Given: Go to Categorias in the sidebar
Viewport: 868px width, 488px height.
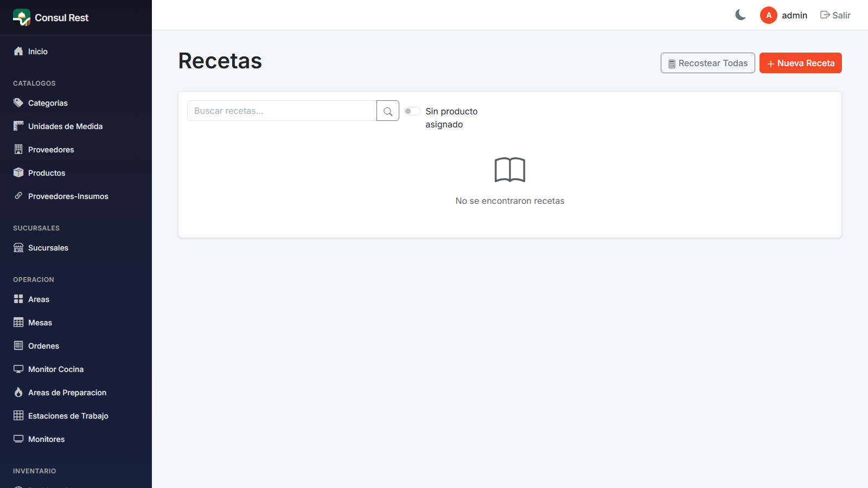Looking at the screenshot, I should [x=76, y=103].
